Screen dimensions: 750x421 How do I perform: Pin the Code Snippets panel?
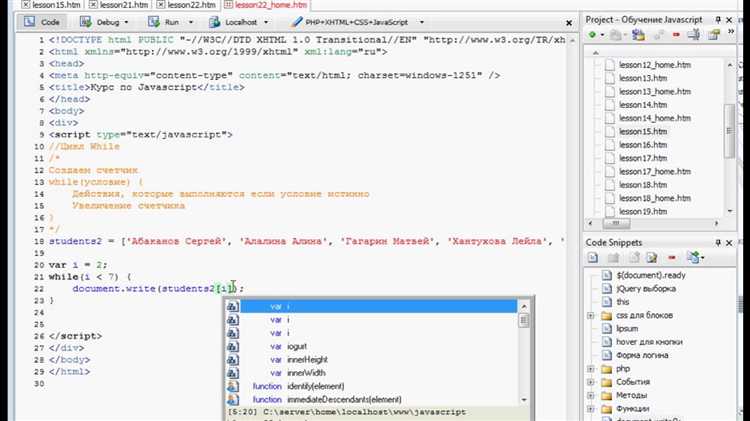point(717,243)
